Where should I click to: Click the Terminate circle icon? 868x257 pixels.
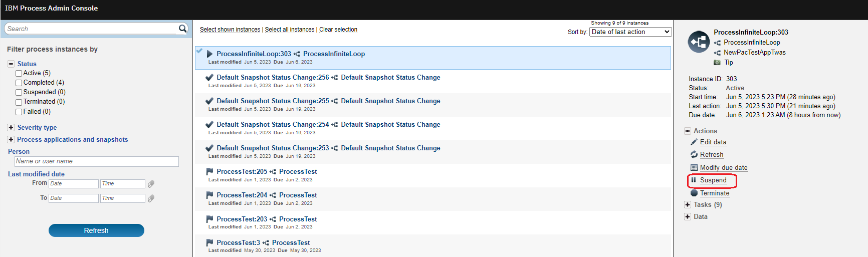tap(694, 193)
